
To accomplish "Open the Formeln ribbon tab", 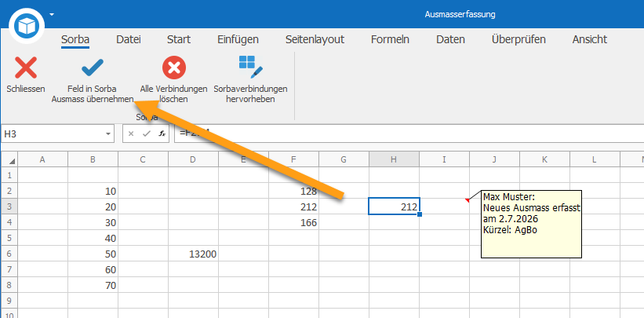I will coord(390,40).
